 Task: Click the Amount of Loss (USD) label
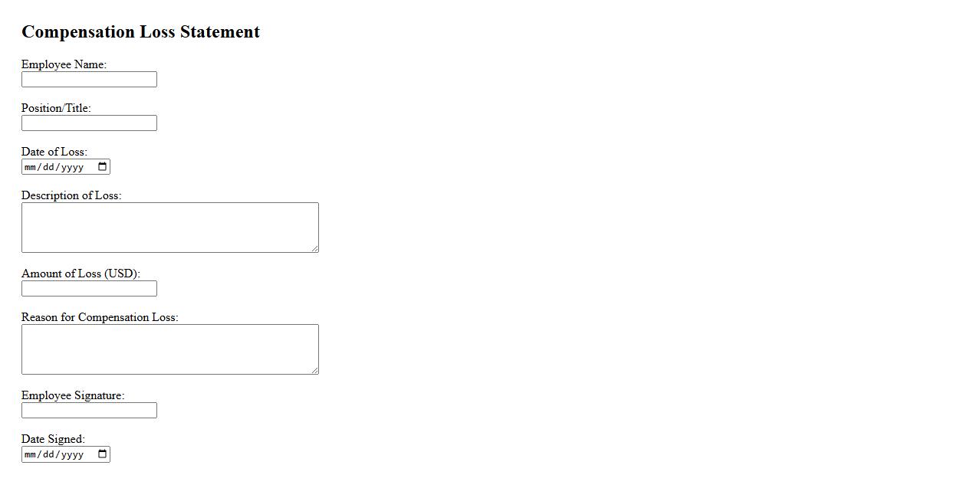click(x=81, y=274)
